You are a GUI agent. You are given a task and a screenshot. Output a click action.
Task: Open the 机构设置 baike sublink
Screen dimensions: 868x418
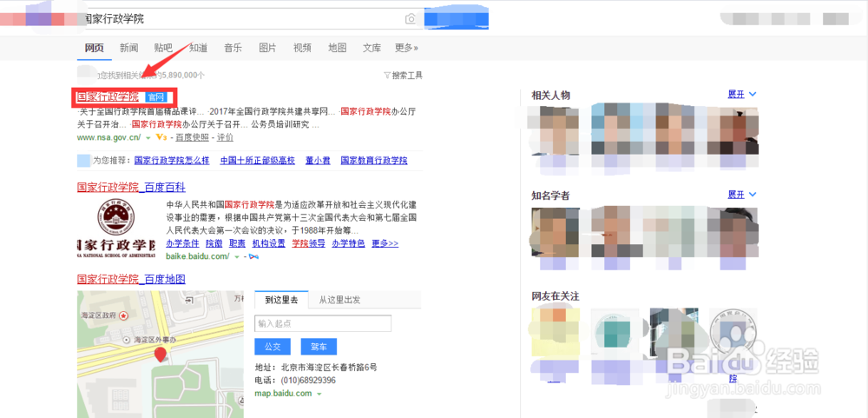(269, 243)
